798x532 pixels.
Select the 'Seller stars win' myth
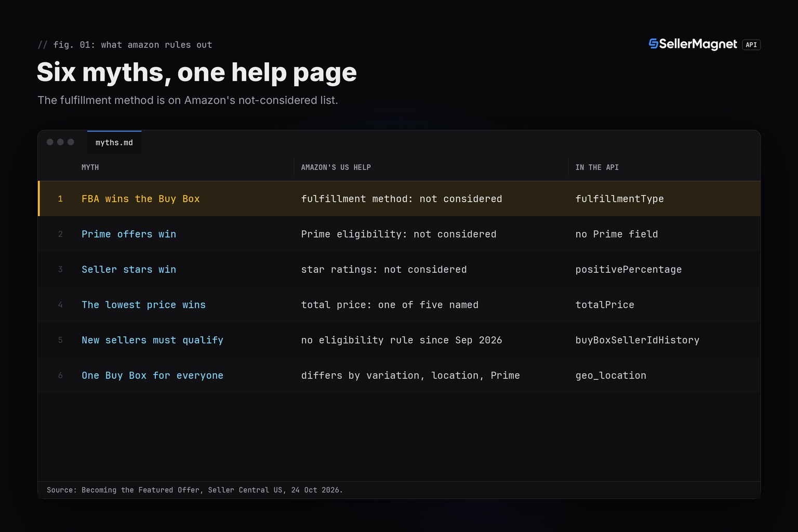pyautogui.click(x=129, y=270)
